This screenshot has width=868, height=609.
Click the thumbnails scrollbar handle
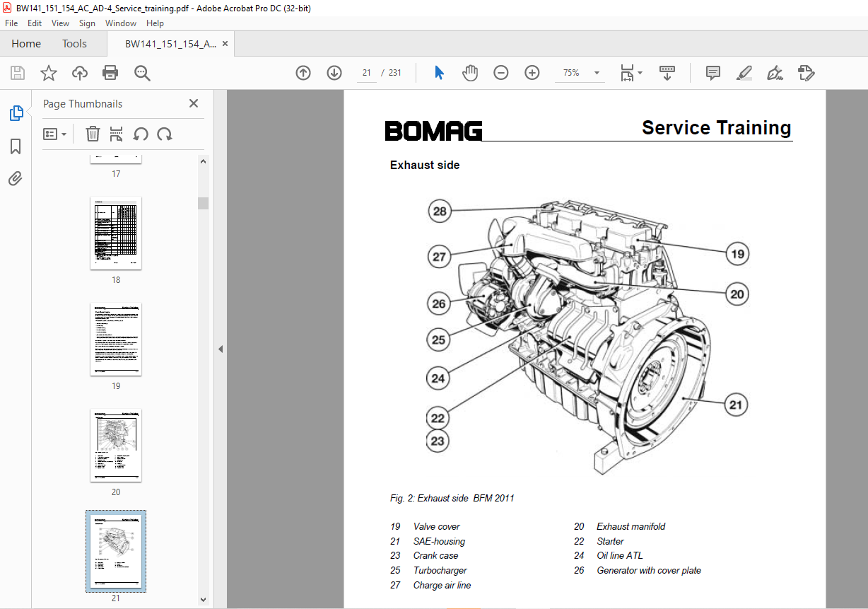[x=204, y=204]
